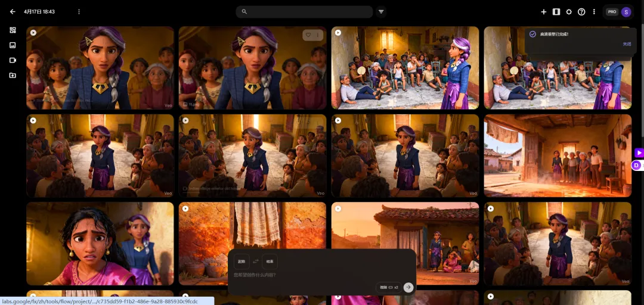This screenshot has height=305, width=644.
Task: Set the start frame with the 起始 button
Action: (x=241, y=262)
